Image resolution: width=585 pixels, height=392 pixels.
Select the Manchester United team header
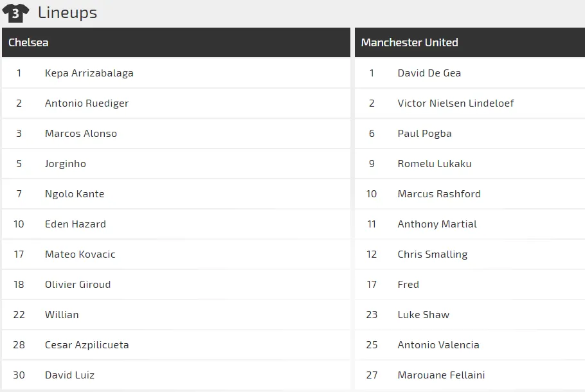coord(410,42)
